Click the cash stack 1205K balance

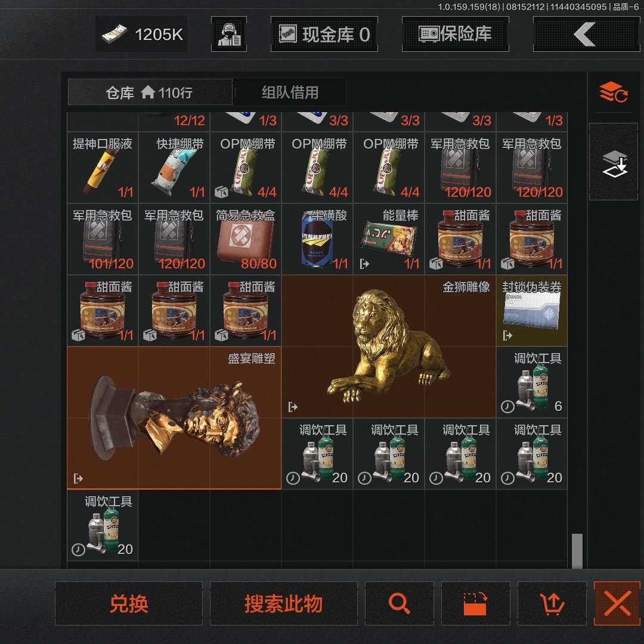pos(142,35)
